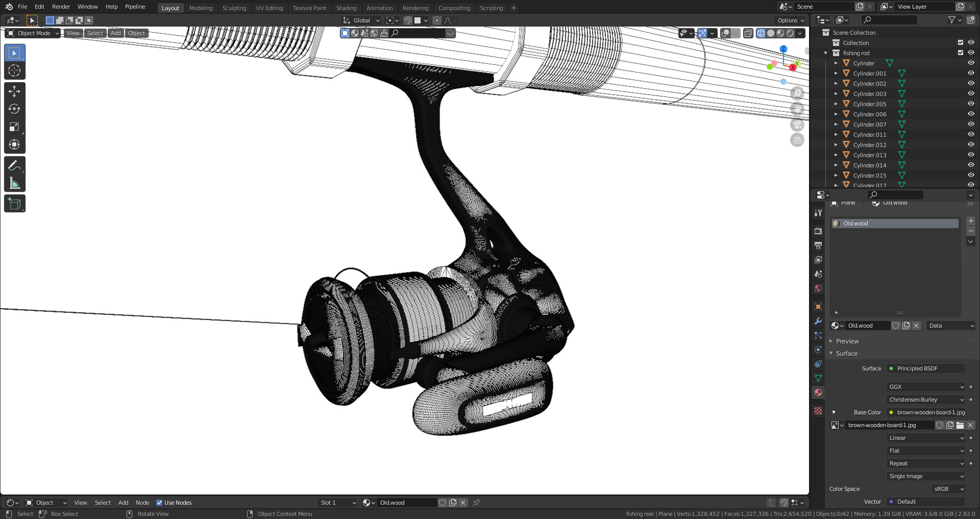The width and height of the screenshot is (980, 519).
Task: Select the Rotate tool
Action: 14,109
